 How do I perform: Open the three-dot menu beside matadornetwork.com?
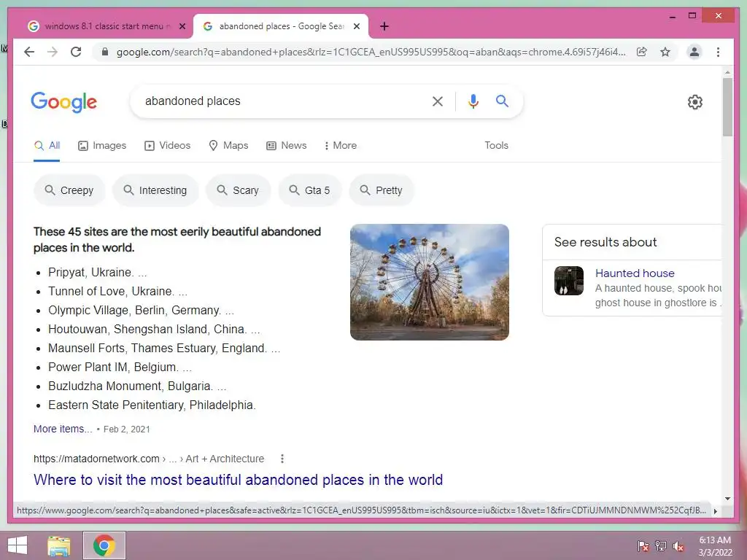click(282, 459)
